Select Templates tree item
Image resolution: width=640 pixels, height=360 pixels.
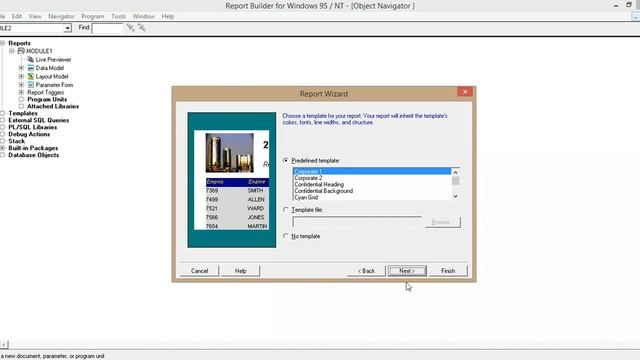tap(23, 113)
